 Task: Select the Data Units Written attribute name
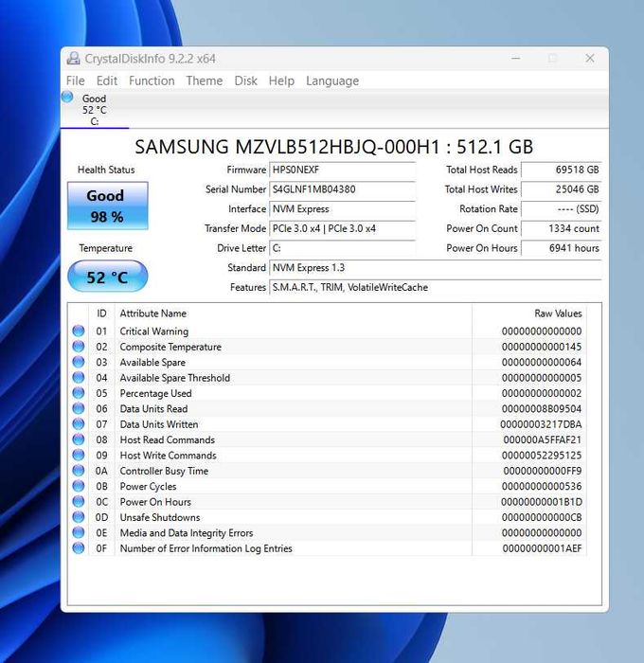pos(159,424)
